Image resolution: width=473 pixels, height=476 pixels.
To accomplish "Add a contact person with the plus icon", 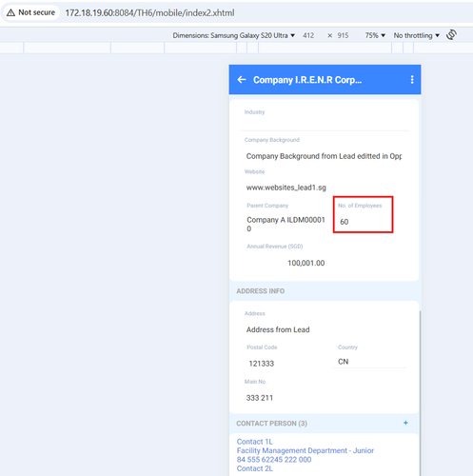I will pos(405,423).
